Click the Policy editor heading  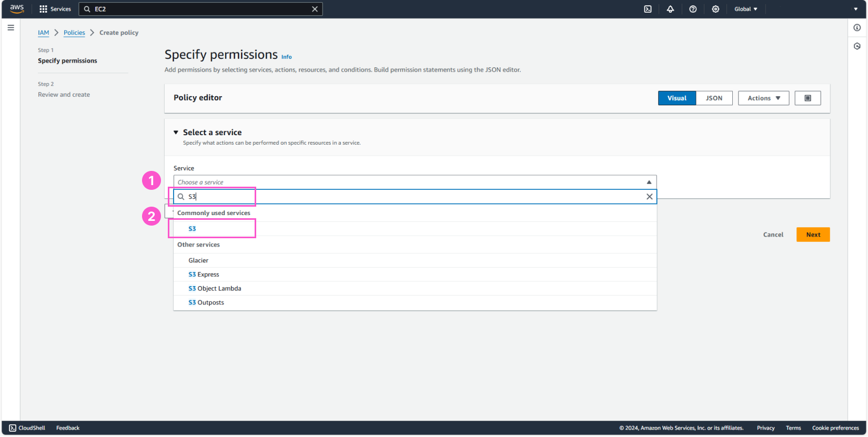click(x=198, y=98)
